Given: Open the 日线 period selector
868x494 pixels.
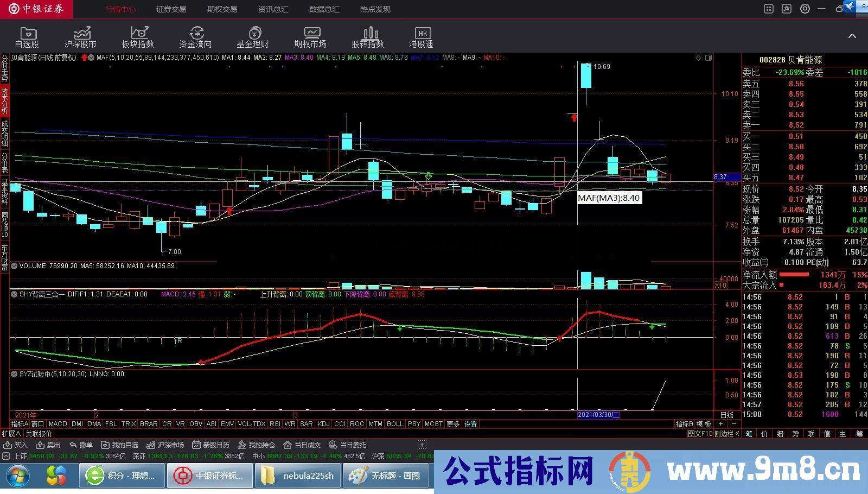Looking at the screenshot, I should 726,415.
